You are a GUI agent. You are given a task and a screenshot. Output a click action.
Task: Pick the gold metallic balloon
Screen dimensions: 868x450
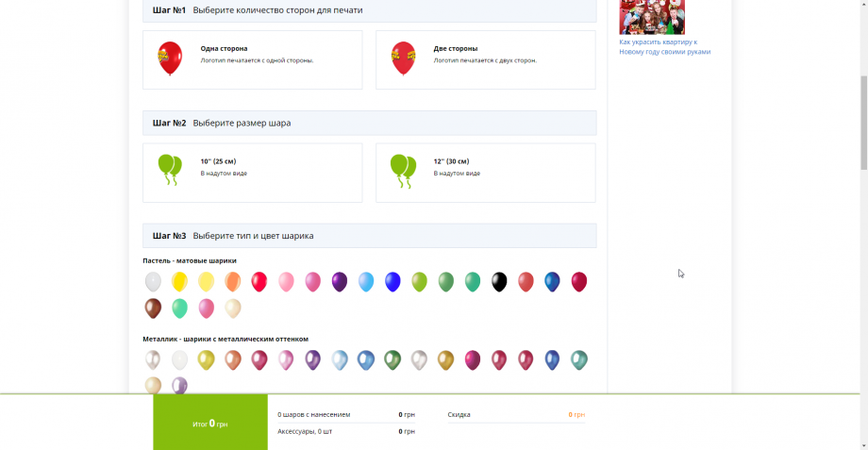click(445, 359)
